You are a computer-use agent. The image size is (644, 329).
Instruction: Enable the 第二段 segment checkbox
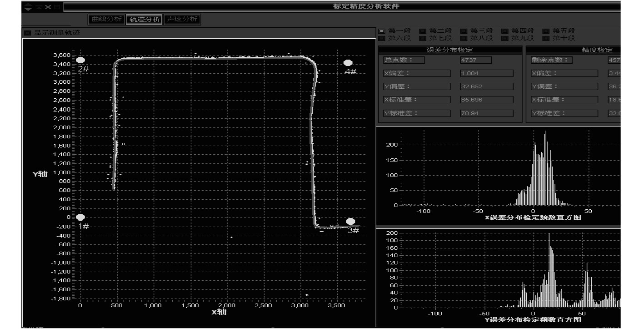click(x=423, y=31)
